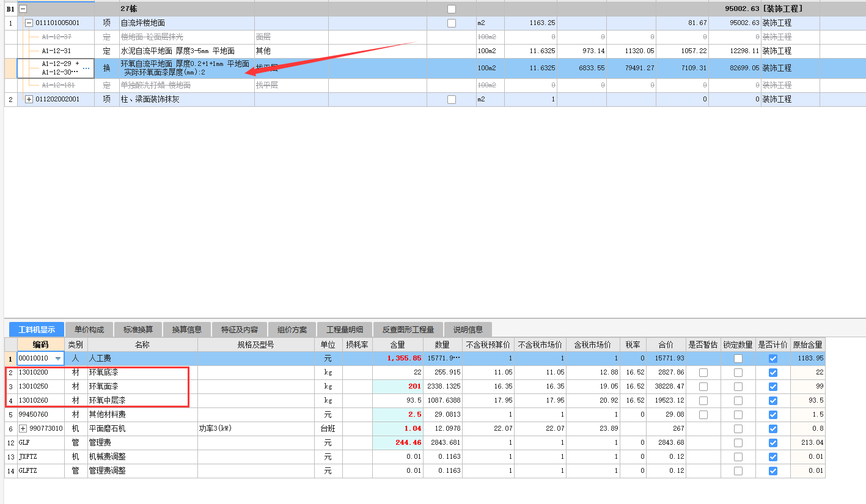Image resolution: width=866 pixels, height=504 pixels.
Task: Select the JXFTZ 机械费调整 row code
Action: click(40, 456)
